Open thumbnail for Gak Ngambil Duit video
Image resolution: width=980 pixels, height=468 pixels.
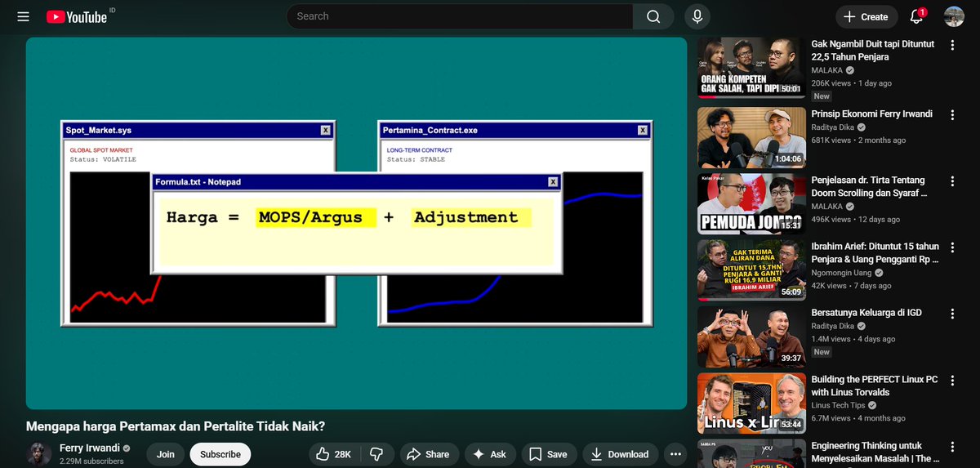click(751, 67)
